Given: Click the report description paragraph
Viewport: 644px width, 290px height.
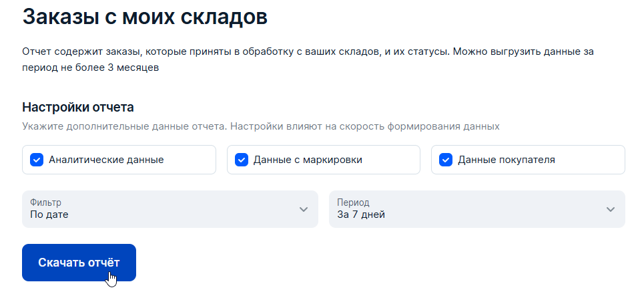Looking at the screenshot, I should pos(307,51).
